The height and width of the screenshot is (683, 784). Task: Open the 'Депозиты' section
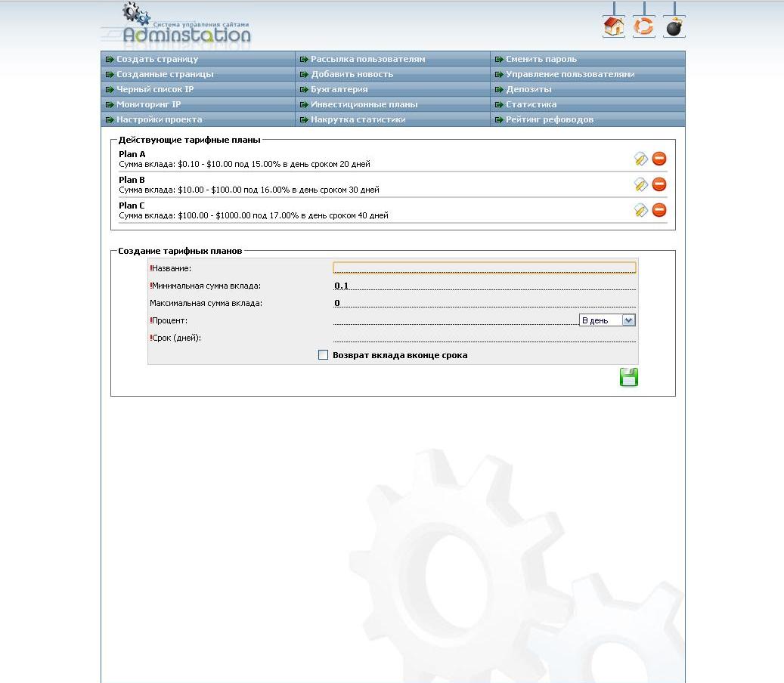[587, 89]
